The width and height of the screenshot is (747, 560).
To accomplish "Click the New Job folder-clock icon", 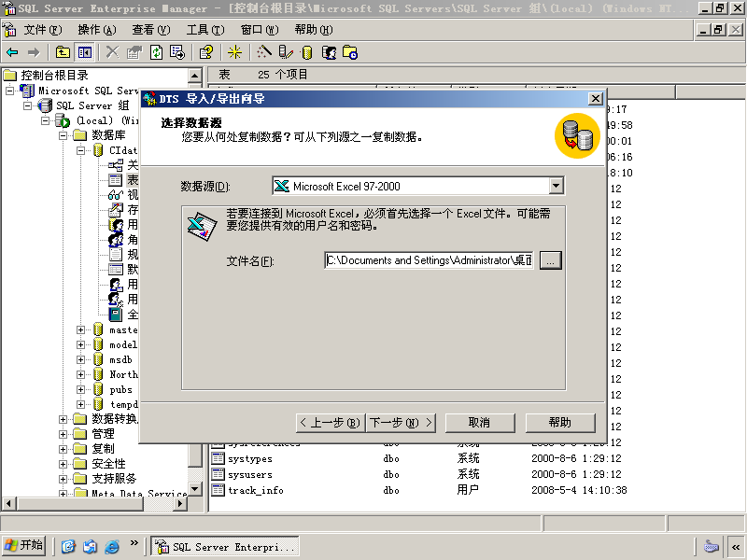I will click(x=350, y=52).
